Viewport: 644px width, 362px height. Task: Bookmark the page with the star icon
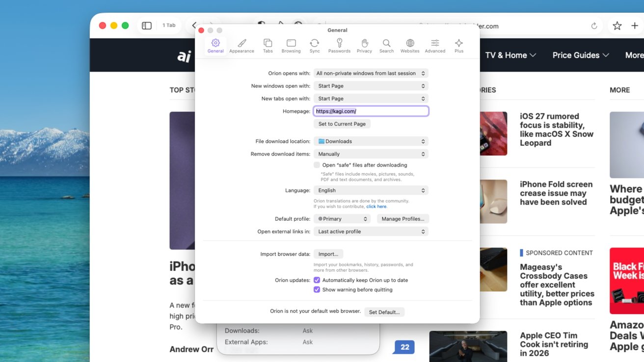point(617,25)
